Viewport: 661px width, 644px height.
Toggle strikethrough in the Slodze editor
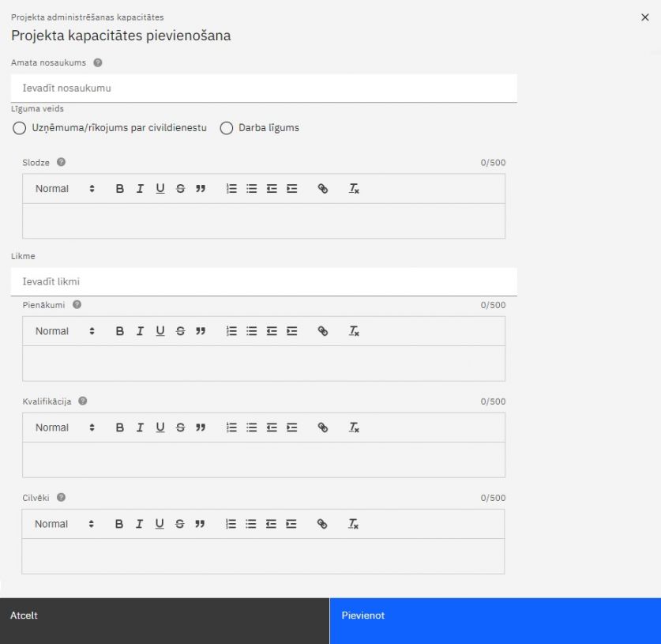point(181,189)
